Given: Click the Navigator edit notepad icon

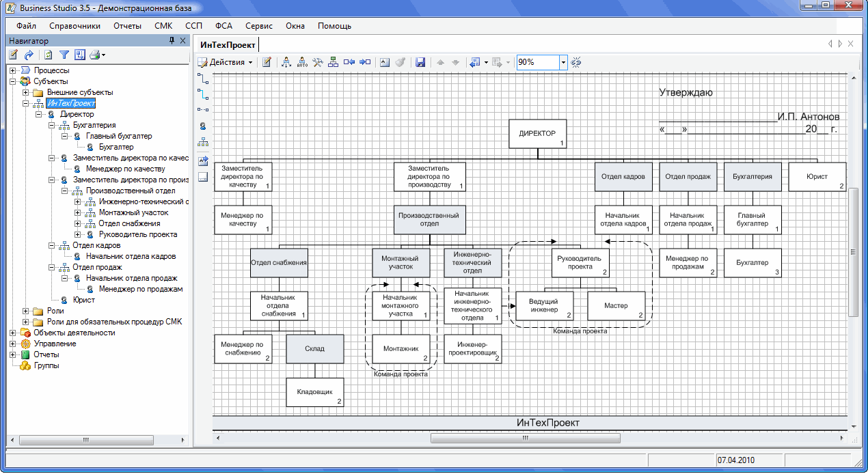Looking at the screenshot, I should (13, 55).
